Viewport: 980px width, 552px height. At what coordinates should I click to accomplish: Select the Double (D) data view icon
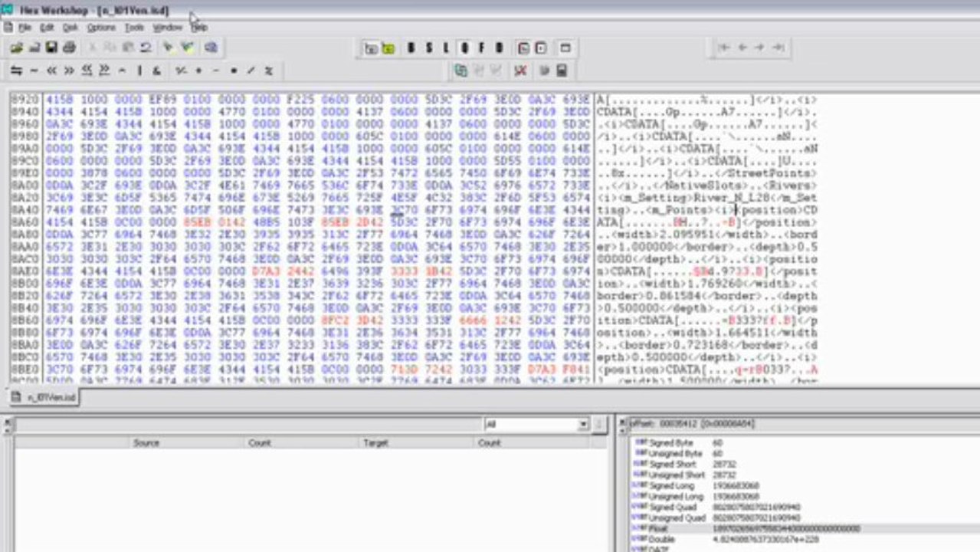[500, 48]
